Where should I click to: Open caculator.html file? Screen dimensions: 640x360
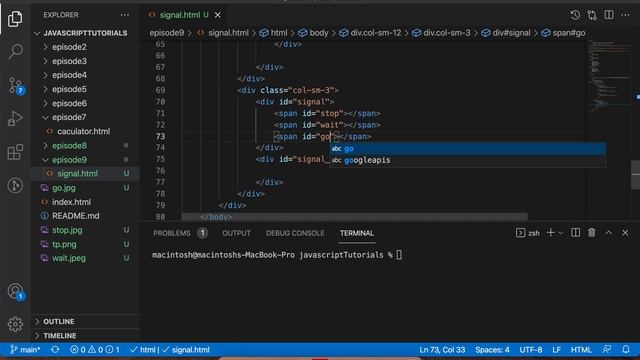point(83,131)
